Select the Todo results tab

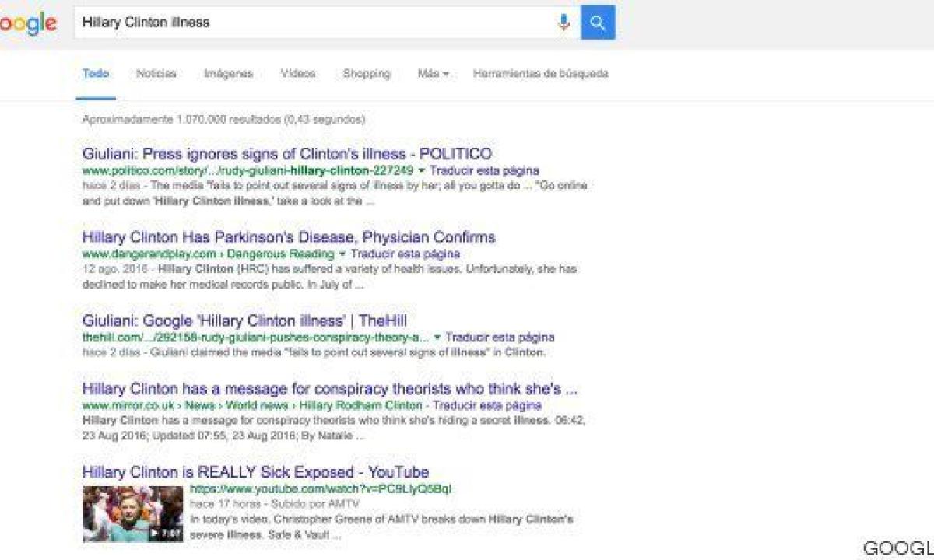[96, 74]
